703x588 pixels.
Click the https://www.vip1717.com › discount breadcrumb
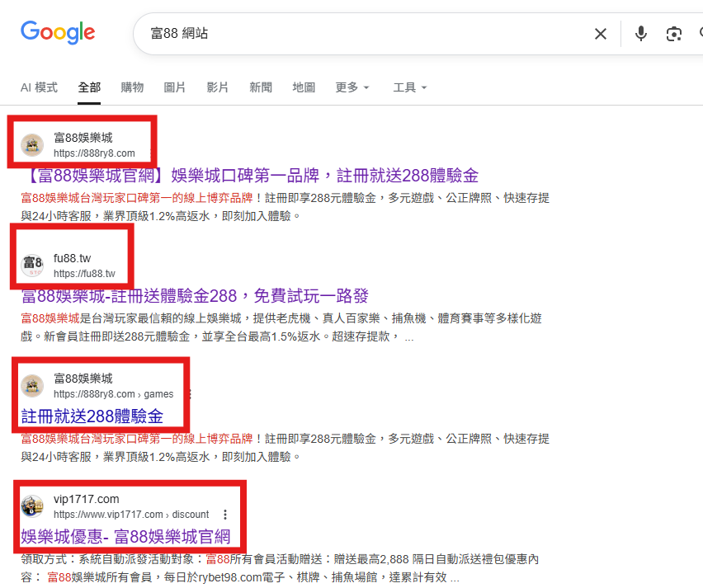click(x=131, y=515)
